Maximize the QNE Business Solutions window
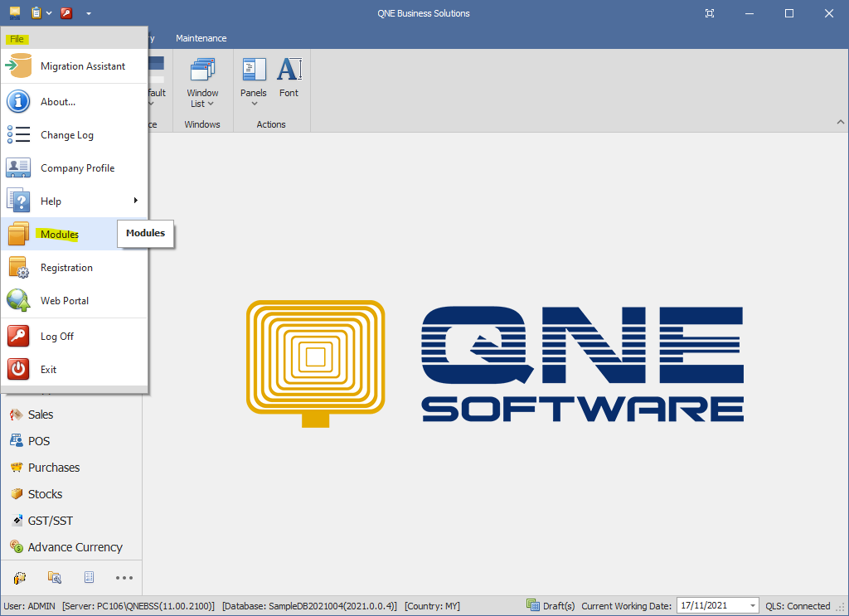The height and width of the screenshot is (616, 849). tap(789, 13)
